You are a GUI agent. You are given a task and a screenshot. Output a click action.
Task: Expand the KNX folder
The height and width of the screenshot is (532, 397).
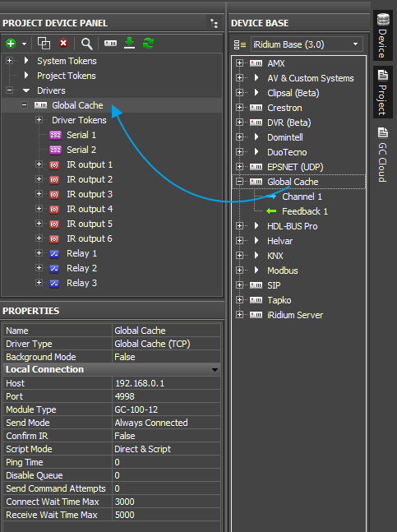[x=240, y=256]
